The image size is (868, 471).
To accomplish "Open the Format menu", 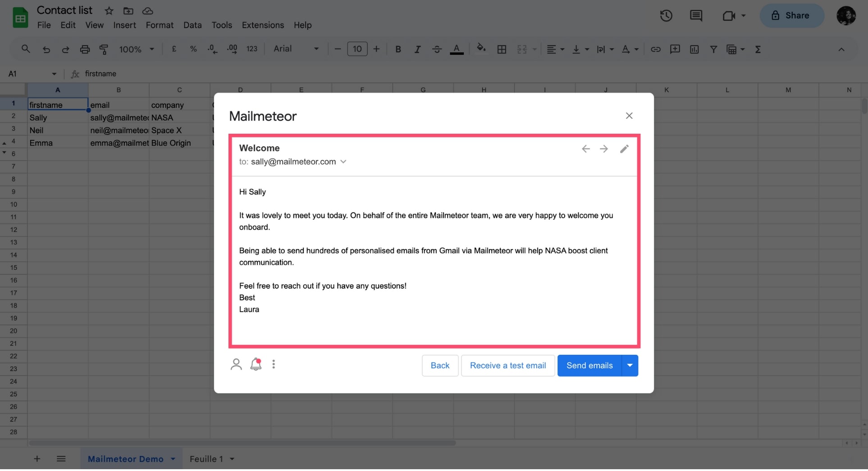I will point(160,25).
